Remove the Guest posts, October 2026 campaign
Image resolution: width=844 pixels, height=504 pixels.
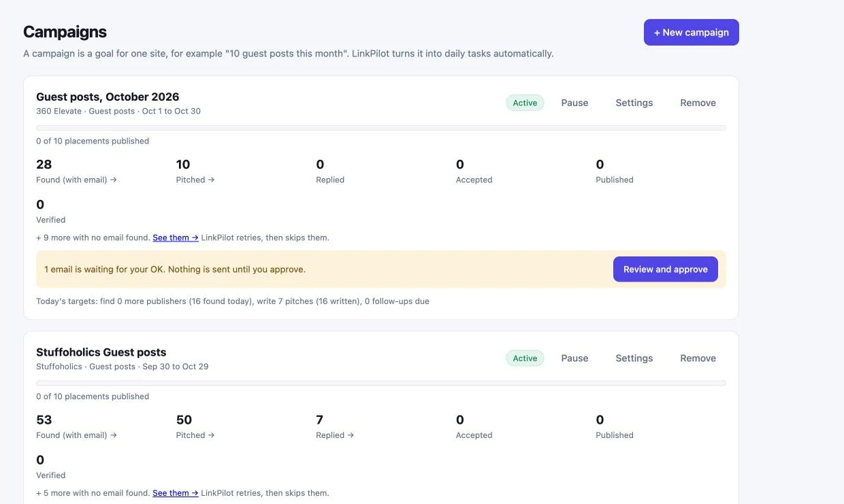[x=698, y=103]
